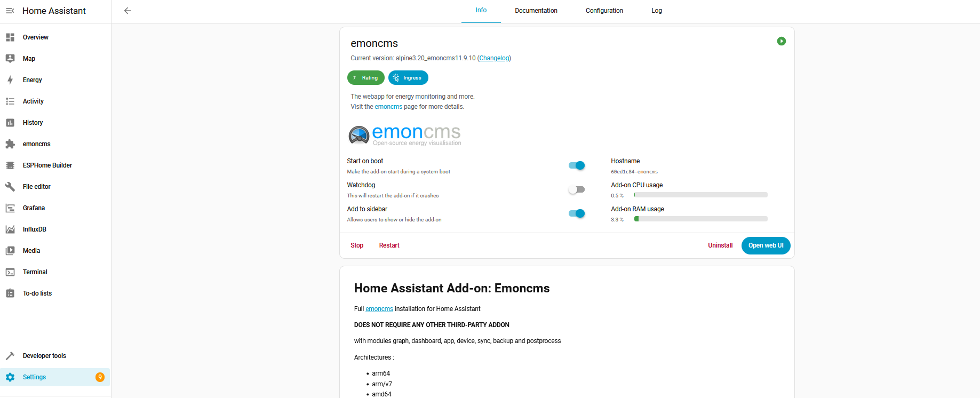Click the Add-on RAM usage bar
This screenshot has width=980, height=398.
(x=700, y=219)
